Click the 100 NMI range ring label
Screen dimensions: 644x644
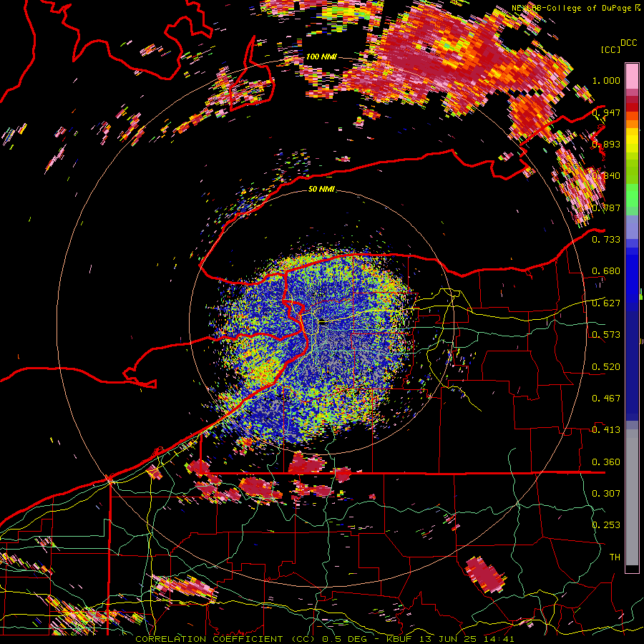tap(321, 57)
